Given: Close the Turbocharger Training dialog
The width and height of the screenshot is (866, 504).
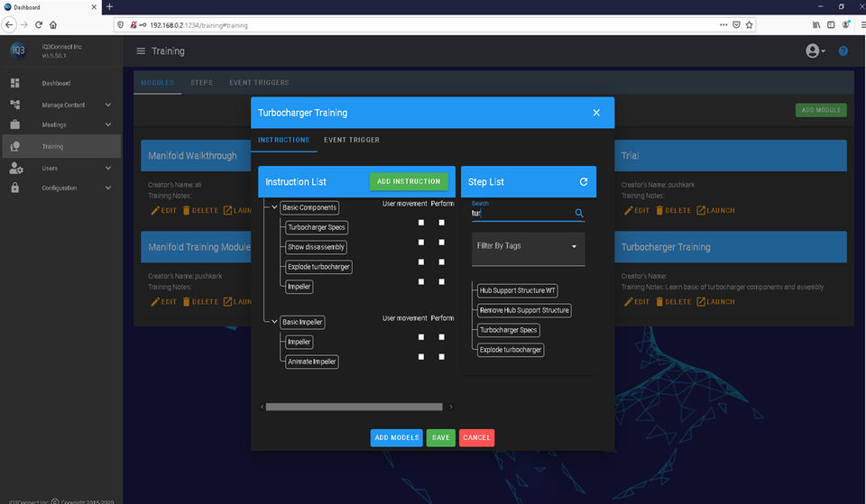Looking at the screenshot, I should pos(596,113).
